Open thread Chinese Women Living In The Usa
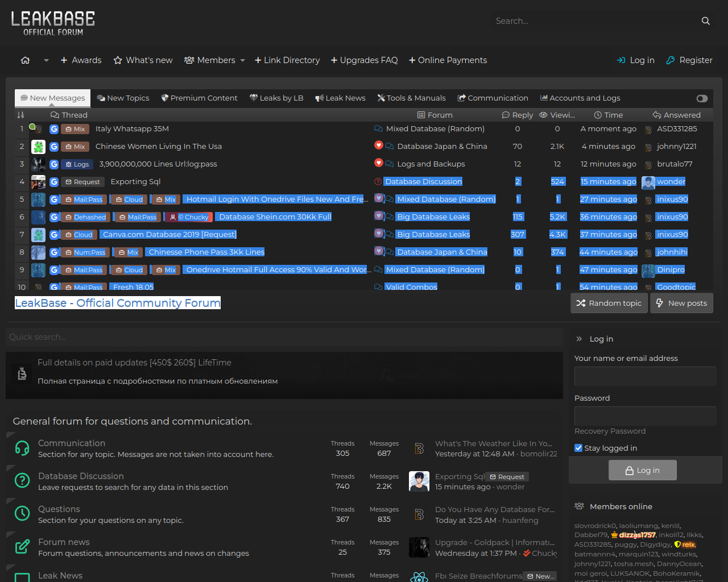Screen dimensions: 728x582 (159, 147)
